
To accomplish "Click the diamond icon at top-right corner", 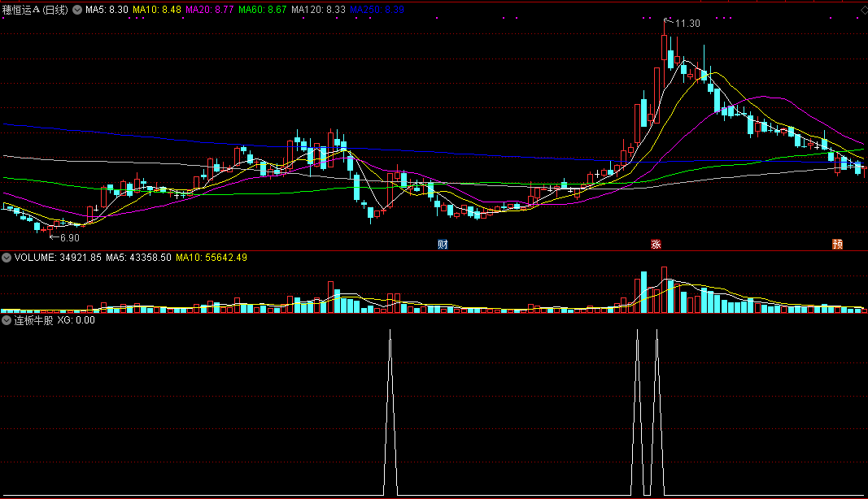I will pyautogui.click(x=864, y=10).
